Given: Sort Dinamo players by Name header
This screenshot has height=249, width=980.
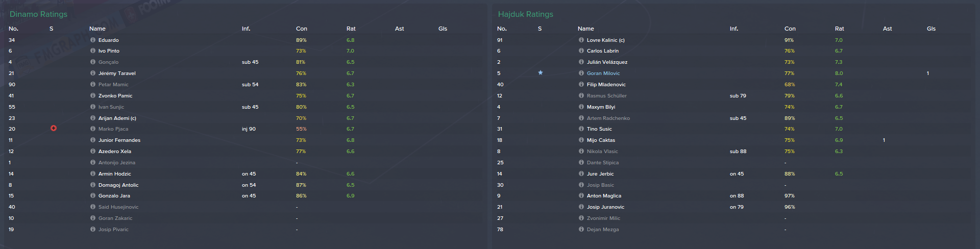Looking at the screenshot, I should point(97,29).
